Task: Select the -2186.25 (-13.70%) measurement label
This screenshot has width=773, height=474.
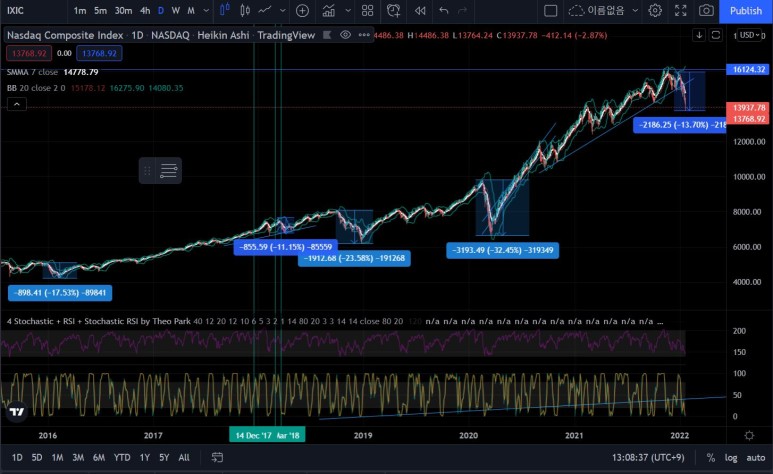Action: [680, 125]
